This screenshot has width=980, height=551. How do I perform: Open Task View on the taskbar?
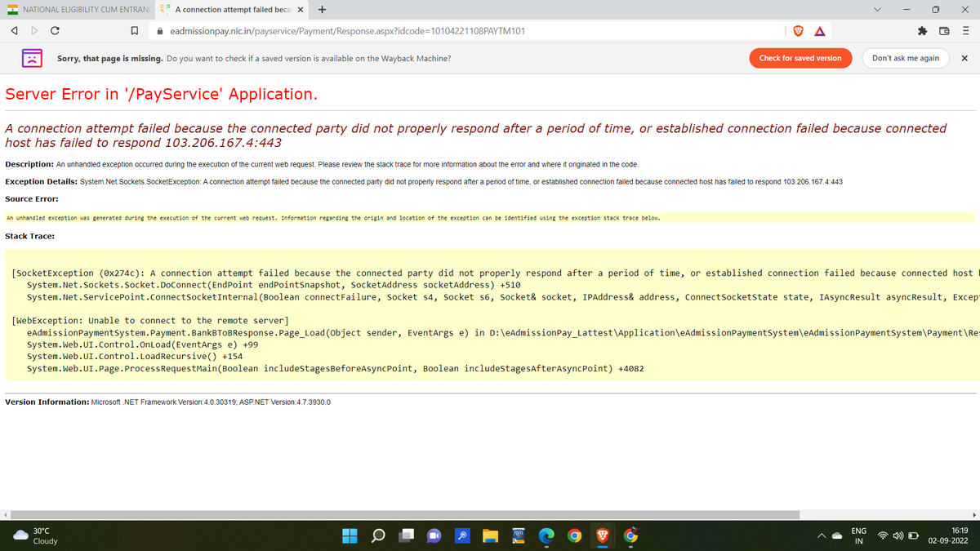pos(407,535)
